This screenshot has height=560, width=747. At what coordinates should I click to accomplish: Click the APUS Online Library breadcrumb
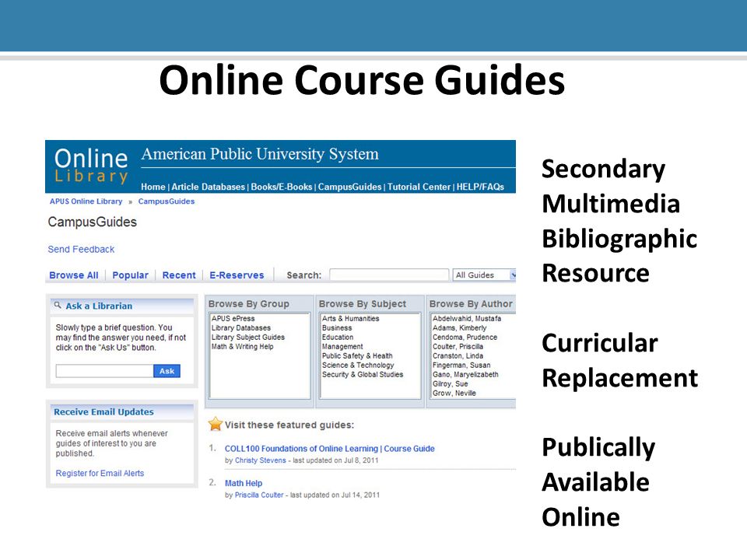pos(86,201)
